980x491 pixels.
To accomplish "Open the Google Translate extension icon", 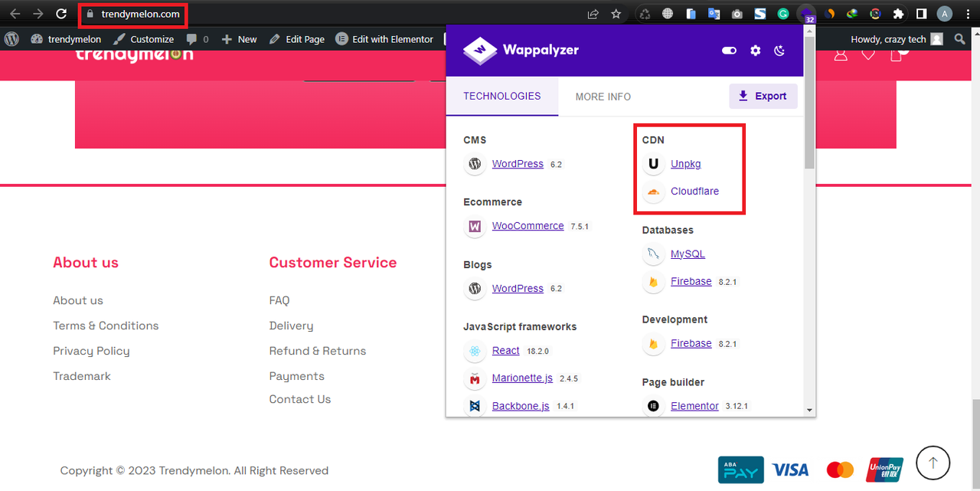I will click(x=714, y=14).
